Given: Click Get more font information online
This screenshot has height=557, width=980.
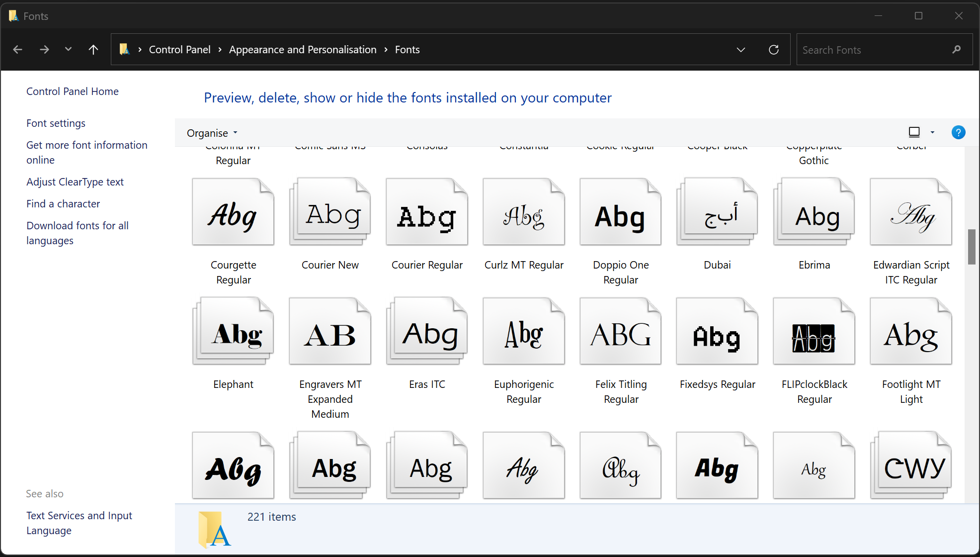Looking at the screenshot, I should point(87,153).
